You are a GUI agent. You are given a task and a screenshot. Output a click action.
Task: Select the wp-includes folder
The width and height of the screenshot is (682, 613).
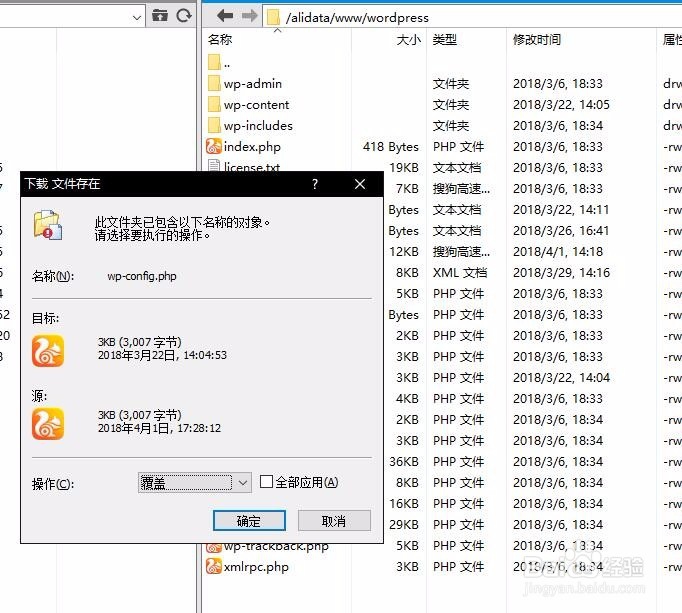[x=258, y=126]
